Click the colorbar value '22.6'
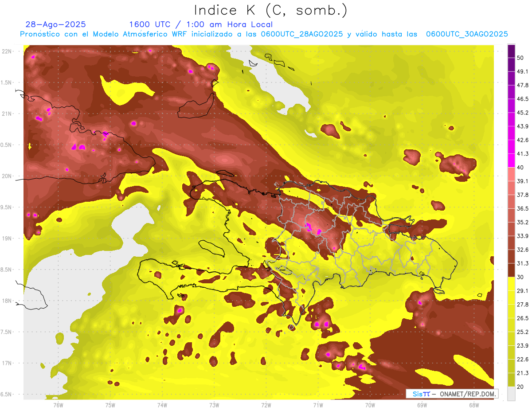Screen dimensions: 532x411 coord(522,360)
